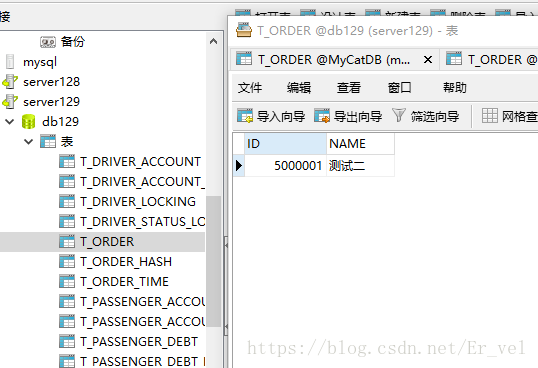Select the 备份 backup node

point(73,42)
